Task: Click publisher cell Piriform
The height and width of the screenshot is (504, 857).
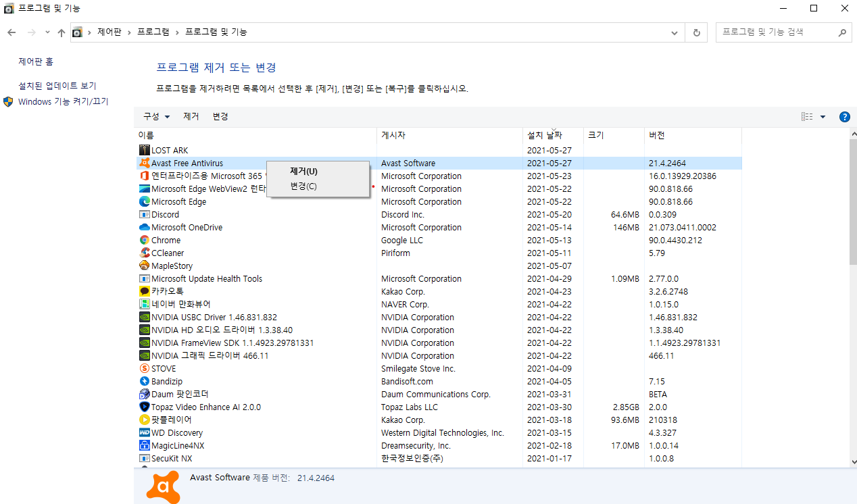Action: (x=395, y=253)
